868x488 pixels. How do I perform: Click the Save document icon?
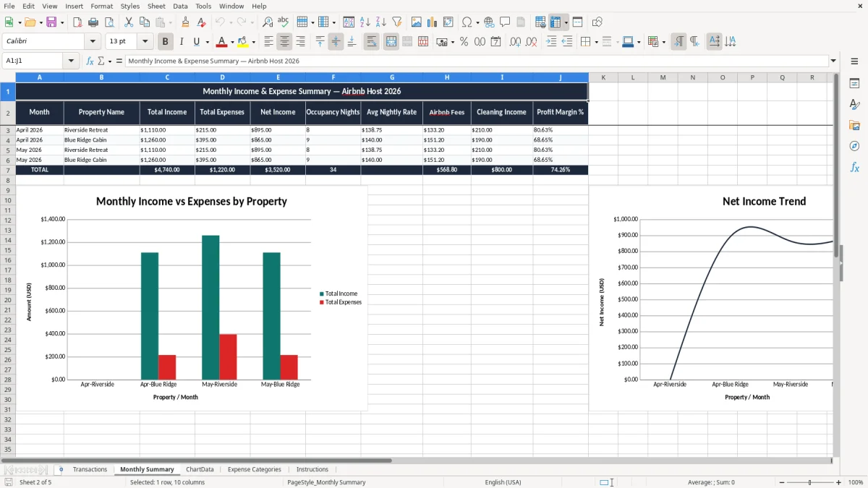[51, 22]
